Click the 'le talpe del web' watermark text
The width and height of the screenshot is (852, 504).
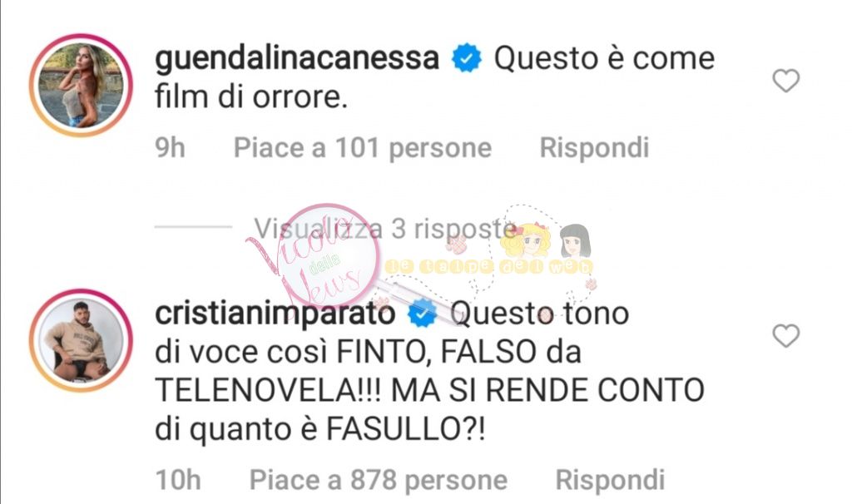point(488,267)
